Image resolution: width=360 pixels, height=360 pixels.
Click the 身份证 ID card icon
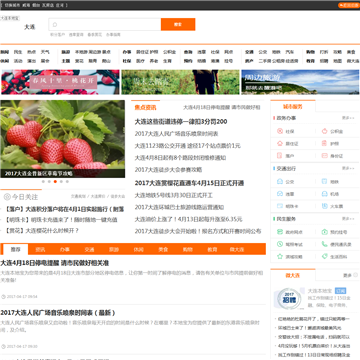pyautogui.click(x=324, y=156)
